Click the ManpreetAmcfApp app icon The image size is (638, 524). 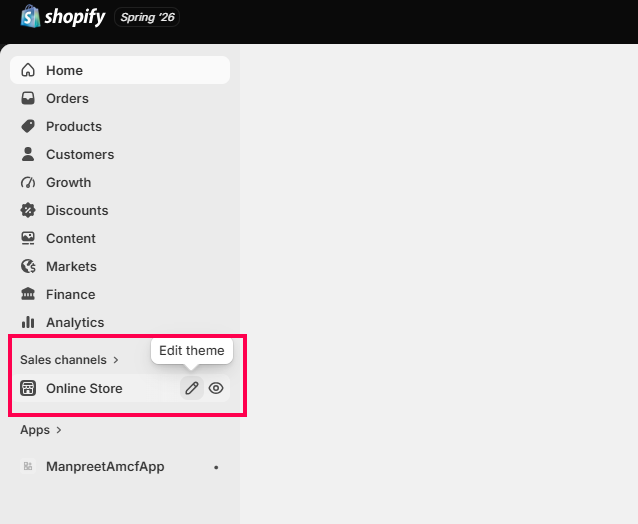coord(28,466)
